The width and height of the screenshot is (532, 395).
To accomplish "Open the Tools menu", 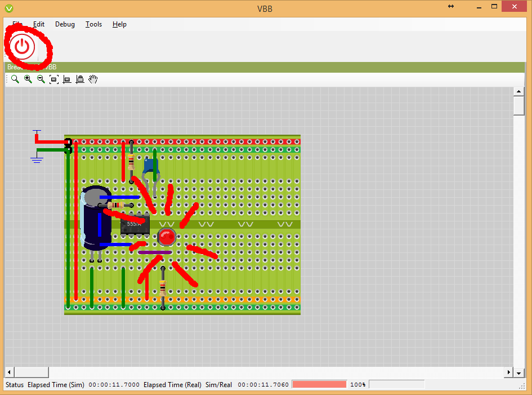I will [x=93, y=24].
